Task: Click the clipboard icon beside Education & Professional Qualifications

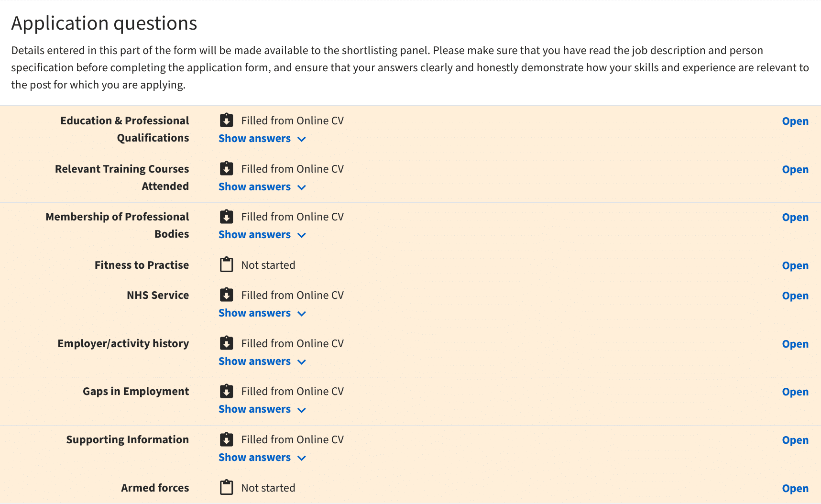Action: point(226,120)
